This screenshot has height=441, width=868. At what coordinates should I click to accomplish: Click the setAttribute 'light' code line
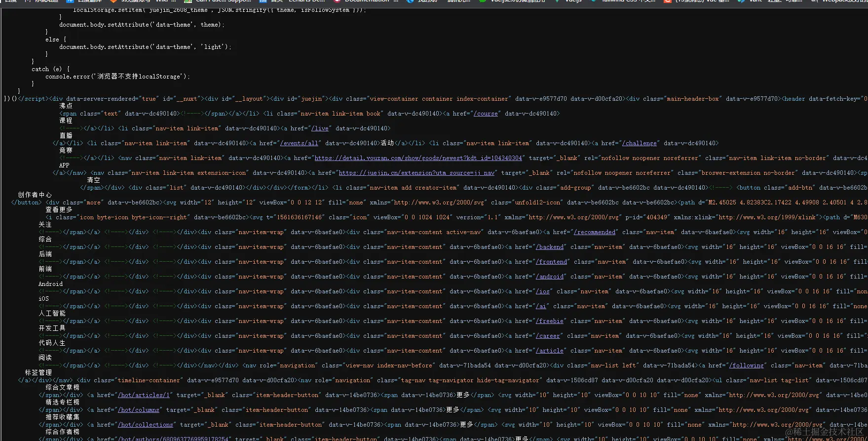[x=145, y=47]
